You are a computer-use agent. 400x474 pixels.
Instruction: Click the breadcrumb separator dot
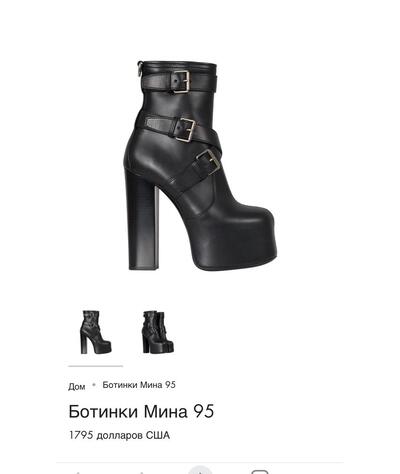click(x=94, y=385)
